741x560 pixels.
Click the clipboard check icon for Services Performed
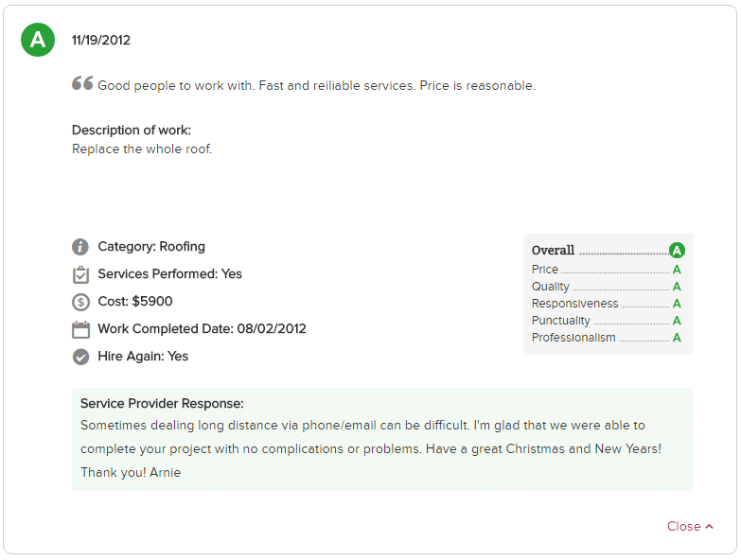[80, 274]
